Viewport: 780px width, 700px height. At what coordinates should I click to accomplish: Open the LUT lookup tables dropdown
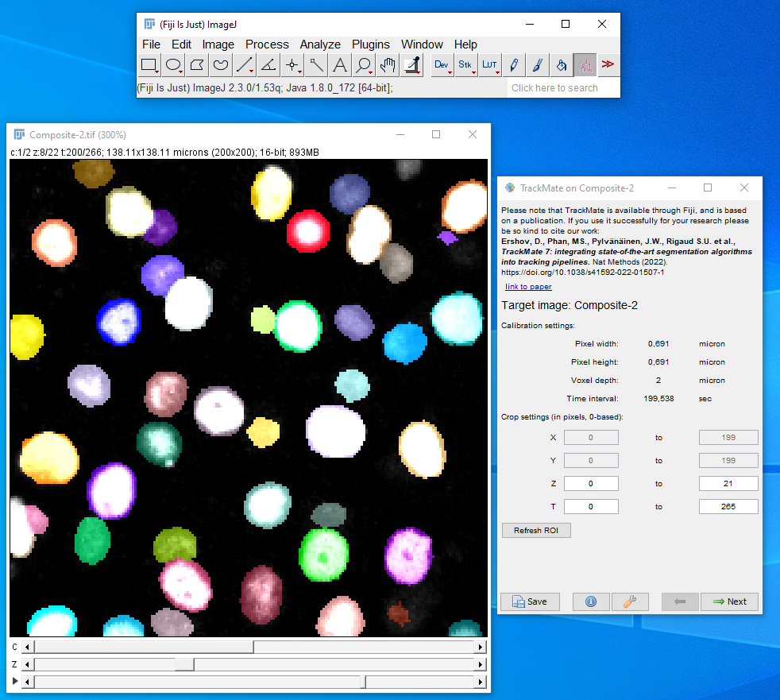[489, 65]
